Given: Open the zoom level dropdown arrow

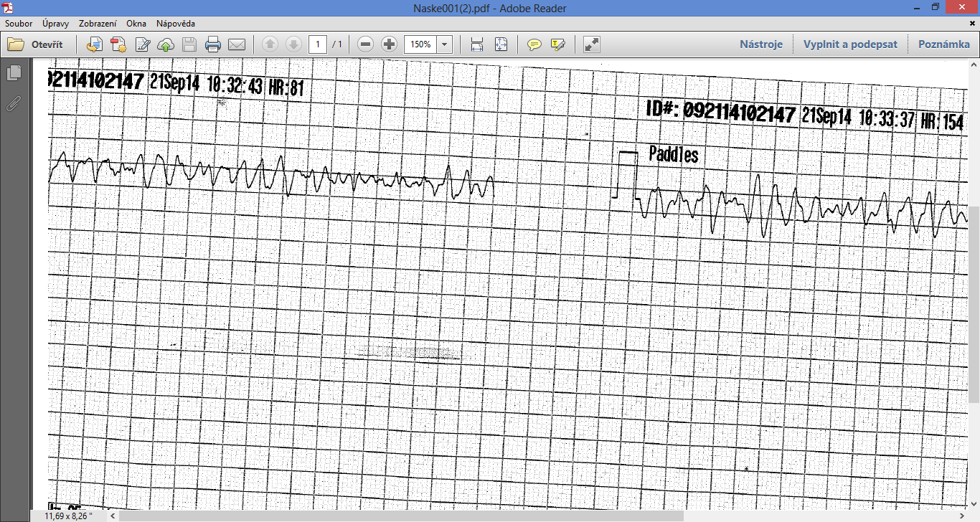Looking at the screenshot, I should coord(445,44).
